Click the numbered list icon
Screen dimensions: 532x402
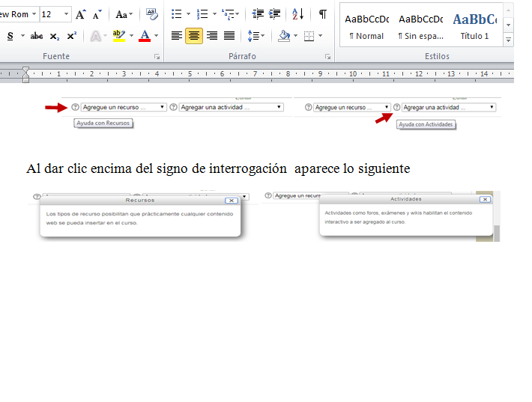point(202,14)
